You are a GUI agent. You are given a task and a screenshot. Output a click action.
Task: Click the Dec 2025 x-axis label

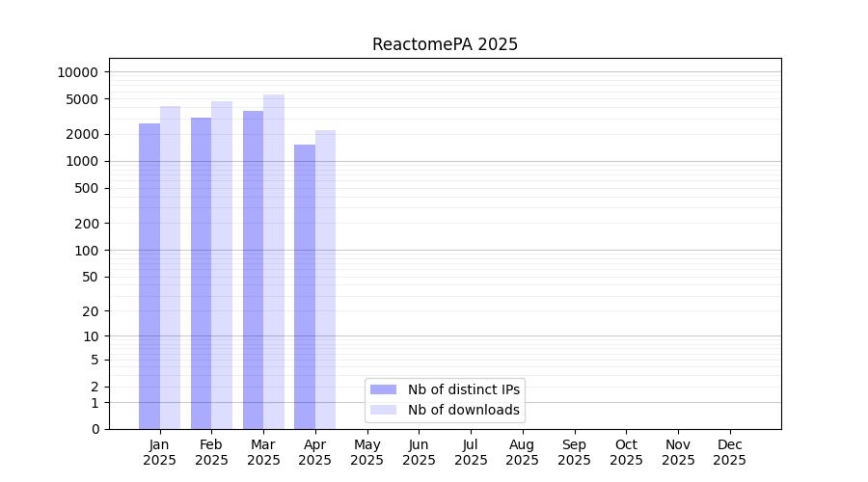729,452
